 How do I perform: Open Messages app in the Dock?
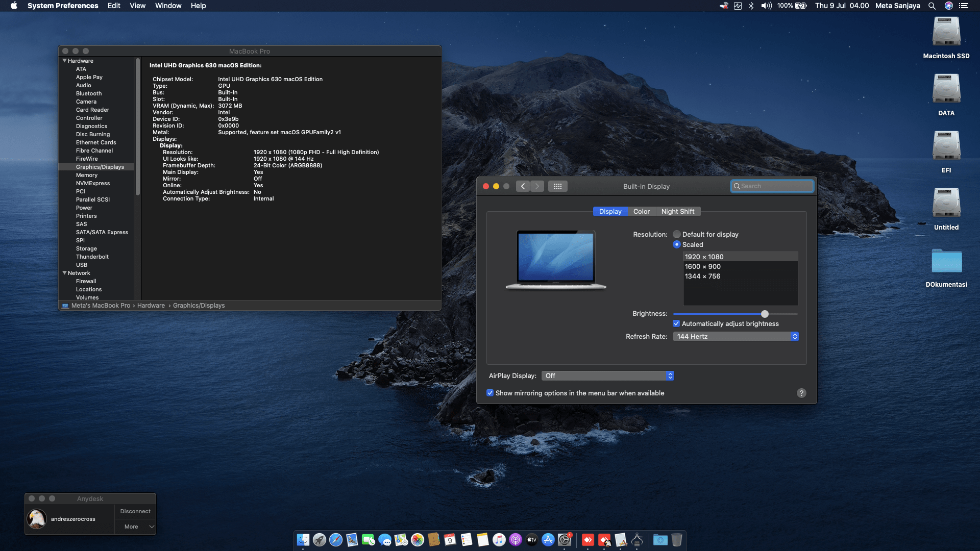[385, 540]
